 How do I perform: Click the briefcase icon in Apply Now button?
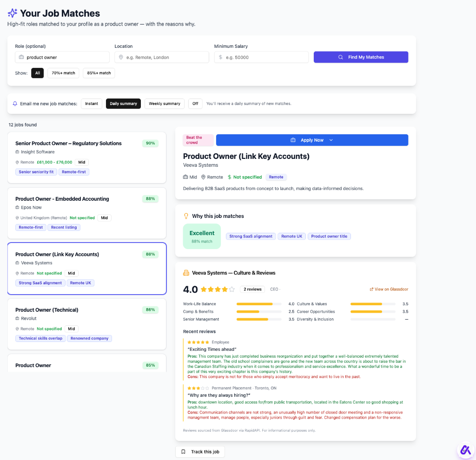pyautogui.click(x=293, y=140)
